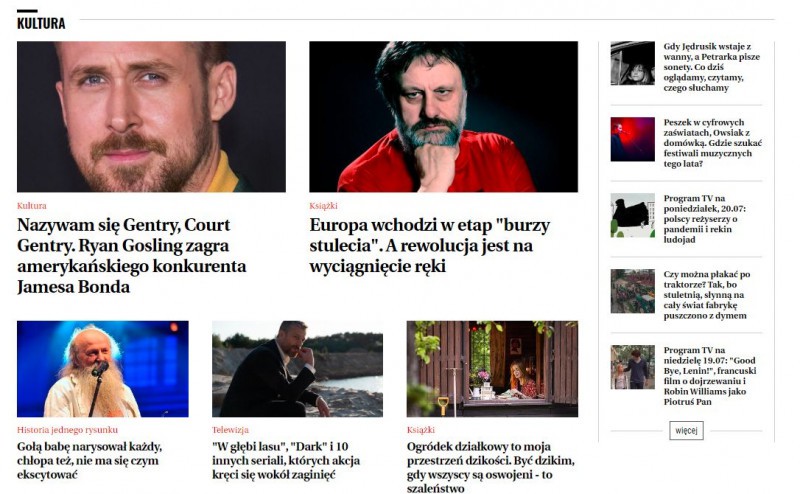
Task: Select the Telewizja category label
Action: tap(231, 430)
